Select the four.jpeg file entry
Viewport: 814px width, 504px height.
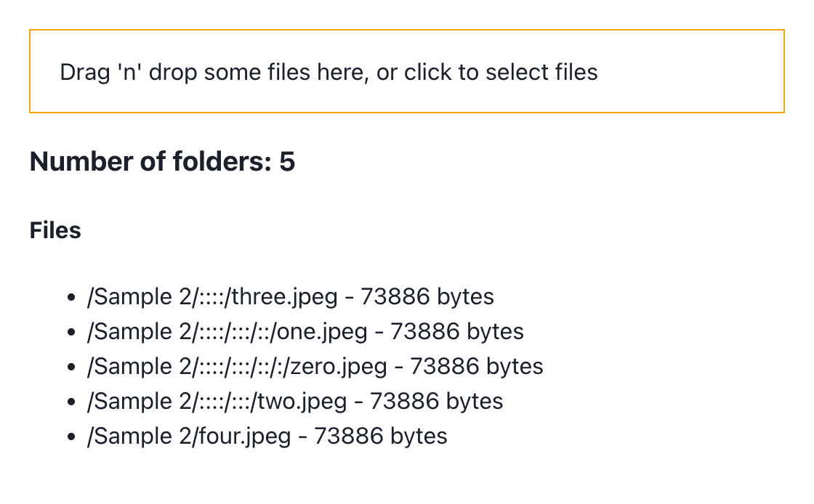coord(267,436)
